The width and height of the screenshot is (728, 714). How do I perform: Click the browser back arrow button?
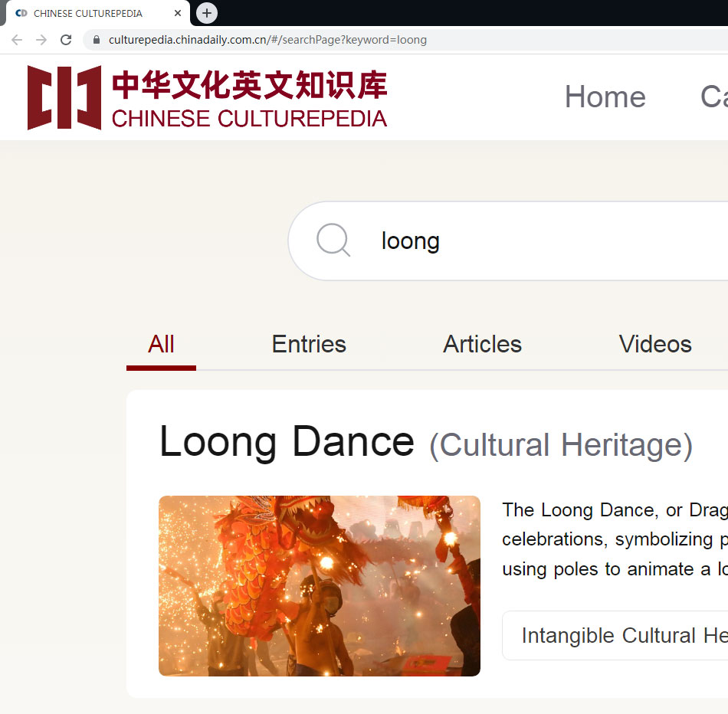coord(17,40)
